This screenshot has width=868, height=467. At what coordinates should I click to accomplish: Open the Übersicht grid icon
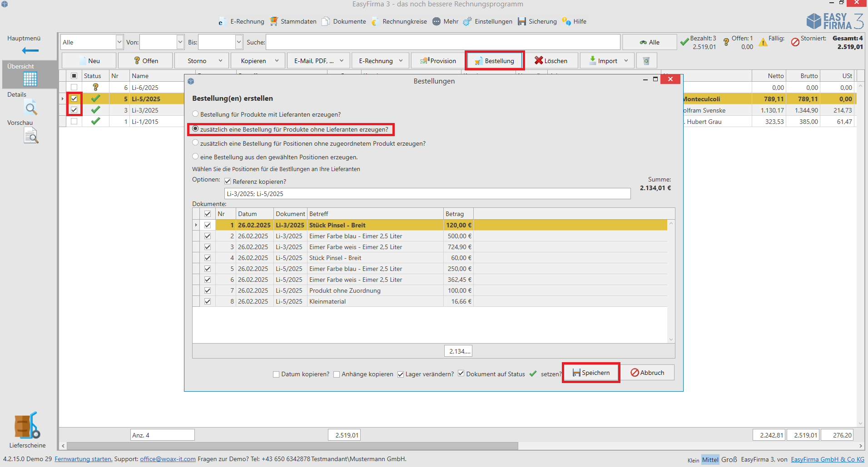30,79
